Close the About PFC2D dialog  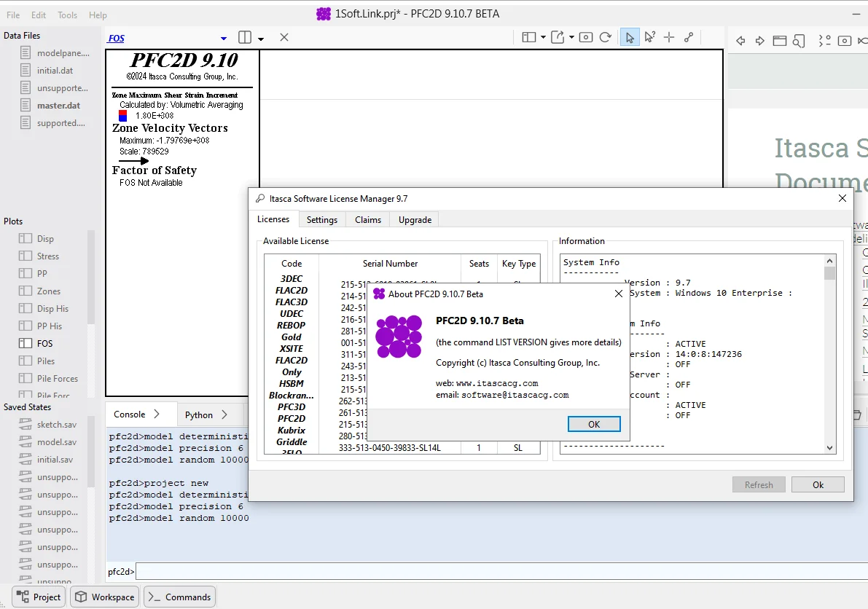[x=619, y=294]
